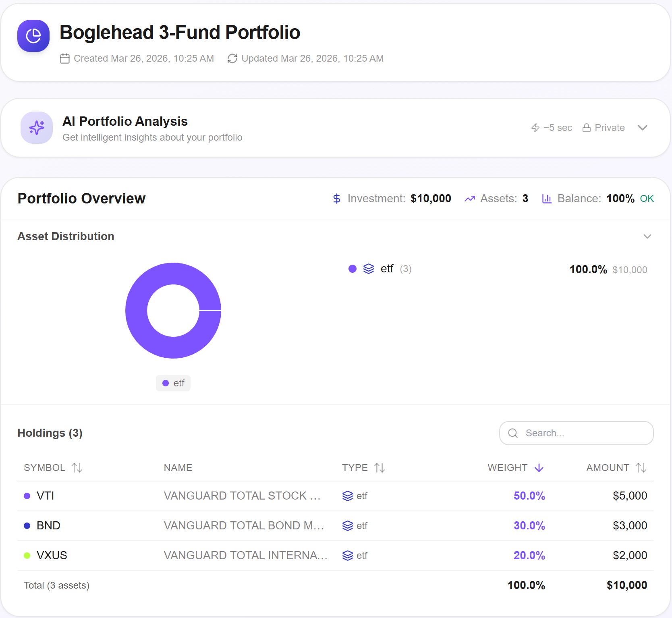672x618 pixels.
Task: Click the green dot next to VXUS
Action: [x=27, y=555]
